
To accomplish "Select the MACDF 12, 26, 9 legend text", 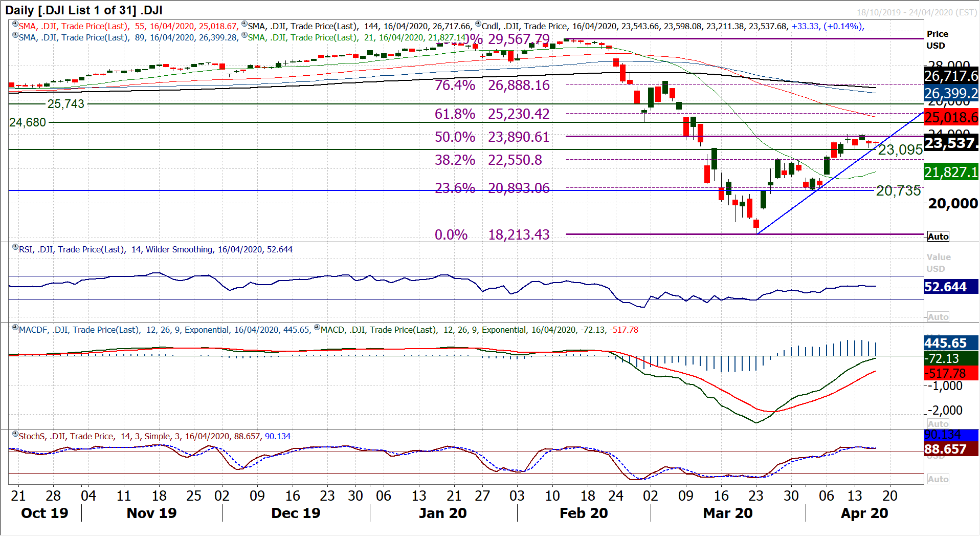I will (x=164, y=330).
